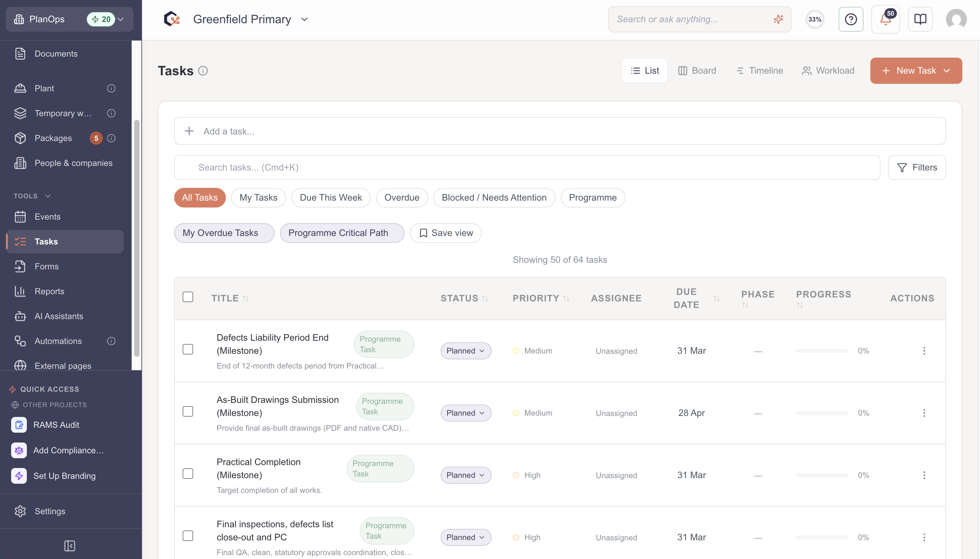
Task: Open the notifications bell icon
Action: pos(885,19)
